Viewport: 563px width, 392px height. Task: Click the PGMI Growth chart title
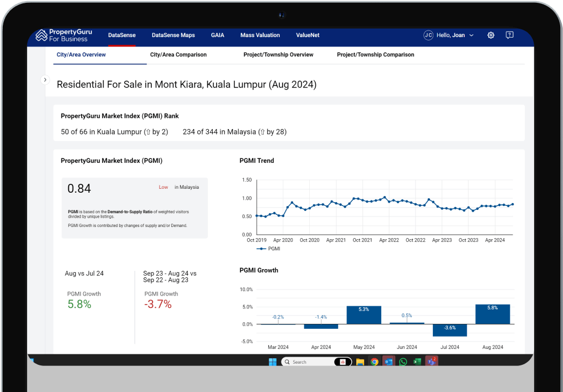tap(259, 270)
